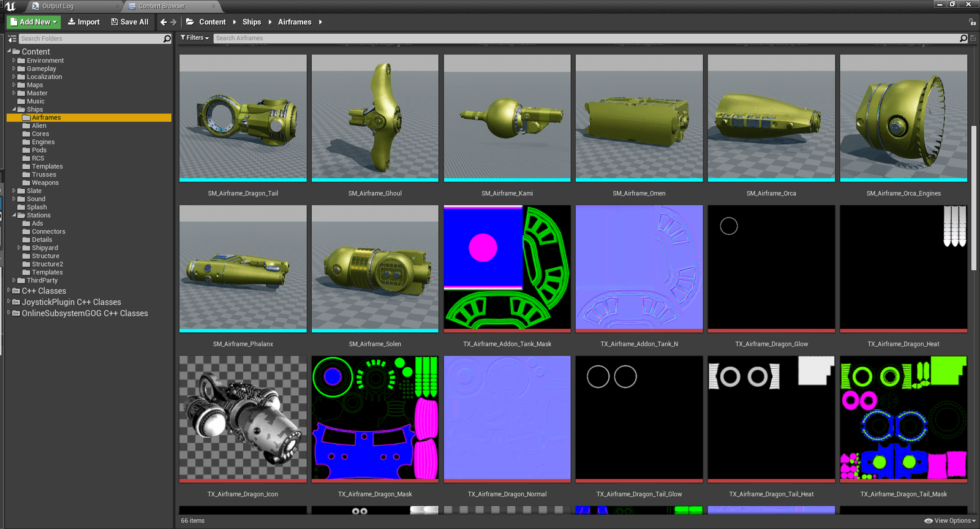Expand JoystickPlugin C++ Classes
Image resolution: width=980 pixels, height=529 pixels.
point(9,302)
